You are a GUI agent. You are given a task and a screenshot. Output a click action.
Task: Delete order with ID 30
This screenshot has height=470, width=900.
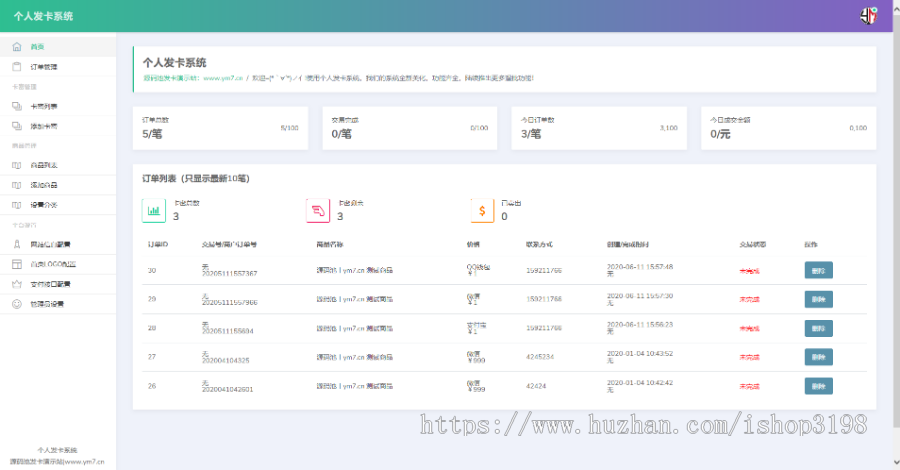point(818,270)
